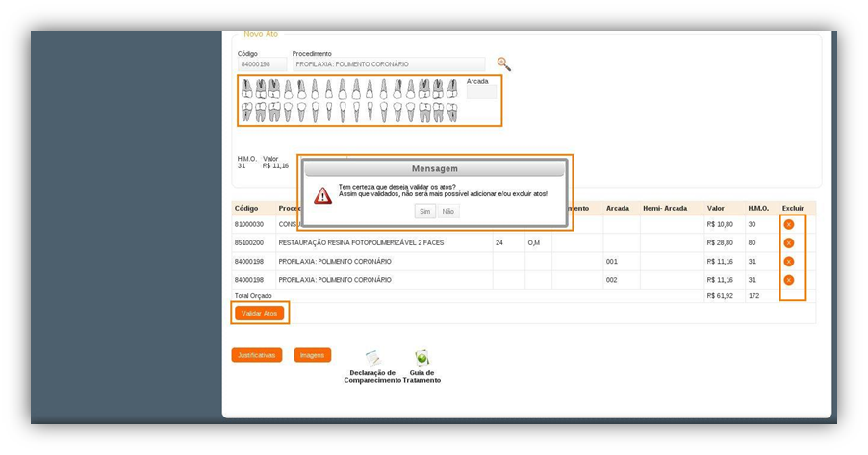Click the Valor column header
Screen dimensions: 868x455
[715, 208]
